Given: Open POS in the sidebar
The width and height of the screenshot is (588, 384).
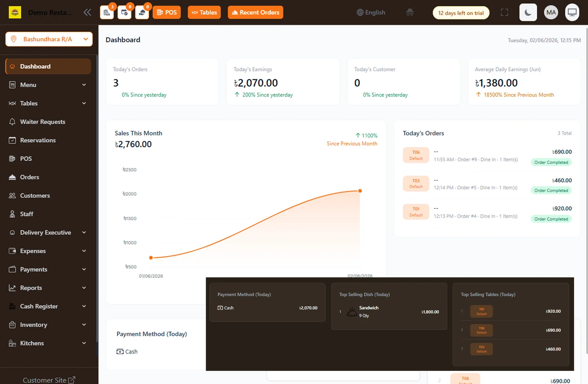Looking at the screenshot, I should pyautogui.click(x=48, y=159).
